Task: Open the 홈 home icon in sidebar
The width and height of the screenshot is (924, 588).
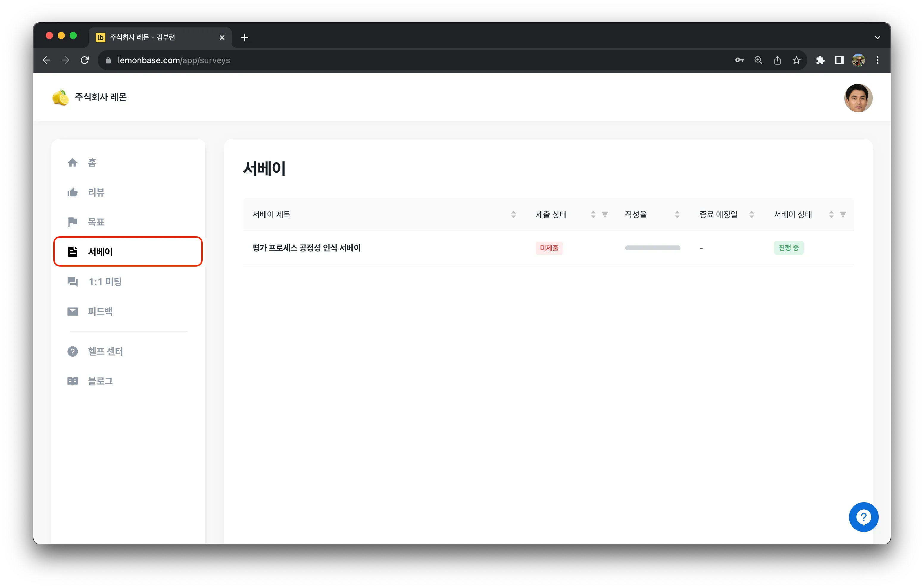Action: pos(73,162)
